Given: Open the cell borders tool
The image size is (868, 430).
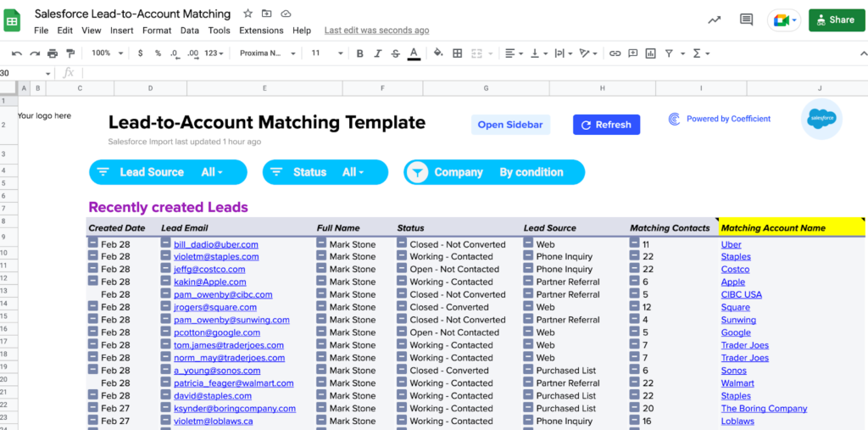Looking at the screenshot, I should pyautogui.click(x=457, y=53).
